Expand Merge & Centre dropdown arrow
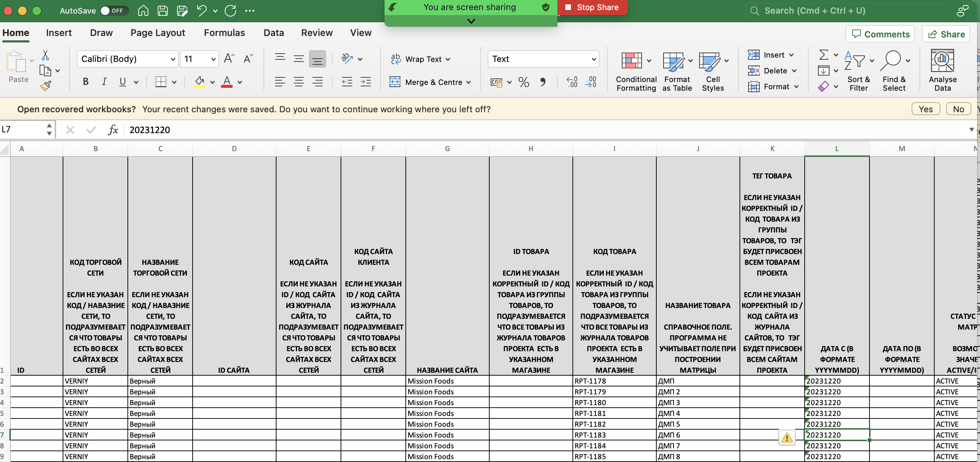The height and width of the screenshot is (462, 980). [x=468, y=82]
